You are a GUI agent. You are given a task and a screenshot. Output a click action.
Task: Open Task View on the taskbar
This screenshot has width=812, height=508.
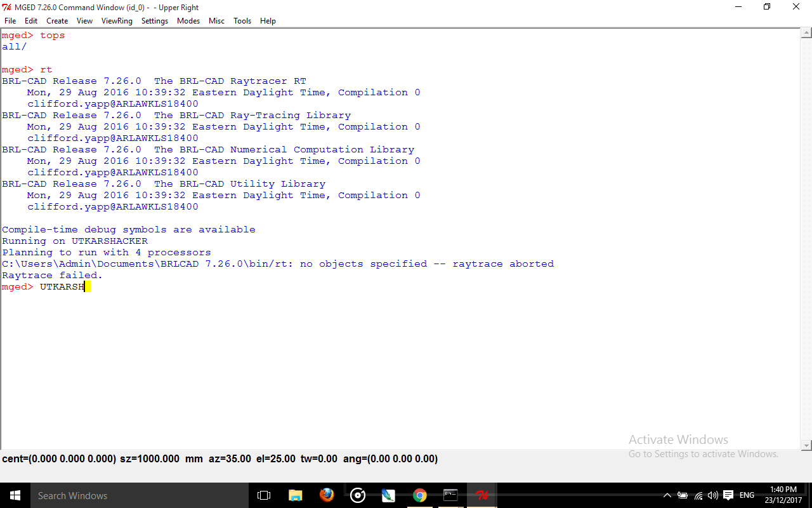(264, 495)
